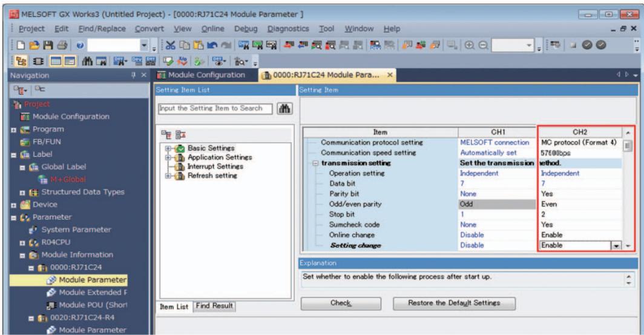This screenshot has width=644, height=335.
Task: Open the Find/Replace menu
Action: point(102,28)
